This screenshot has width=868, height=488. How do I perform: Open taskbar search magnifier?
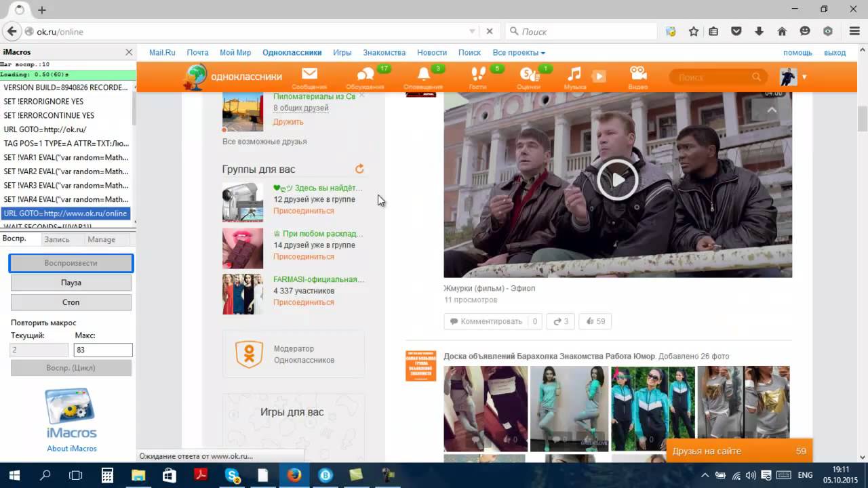pos(45,475)
